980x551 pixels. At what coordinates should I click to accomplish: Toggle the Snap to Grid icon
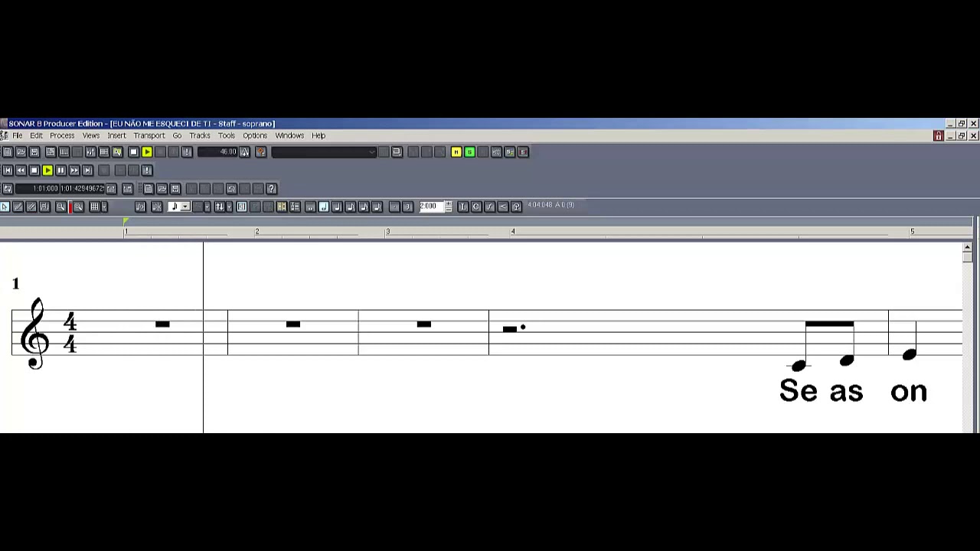coord(94,207)
